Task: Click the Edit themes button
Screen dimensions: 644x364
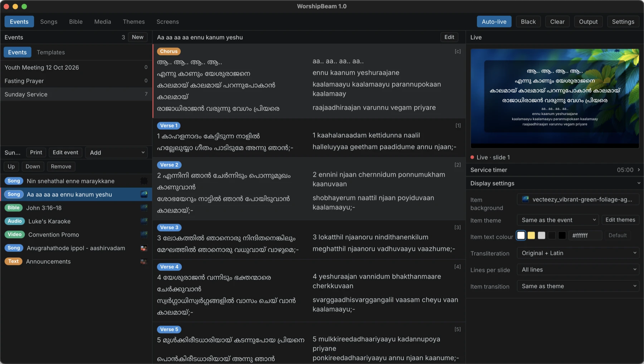Action: (x=620, y=220)
